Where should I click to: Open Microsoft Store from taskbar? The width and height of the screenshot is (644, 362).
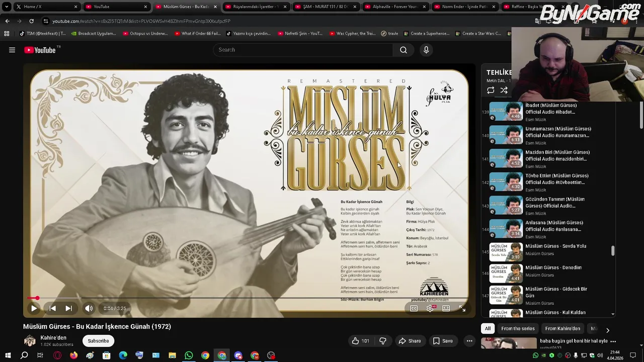point(107,355)
